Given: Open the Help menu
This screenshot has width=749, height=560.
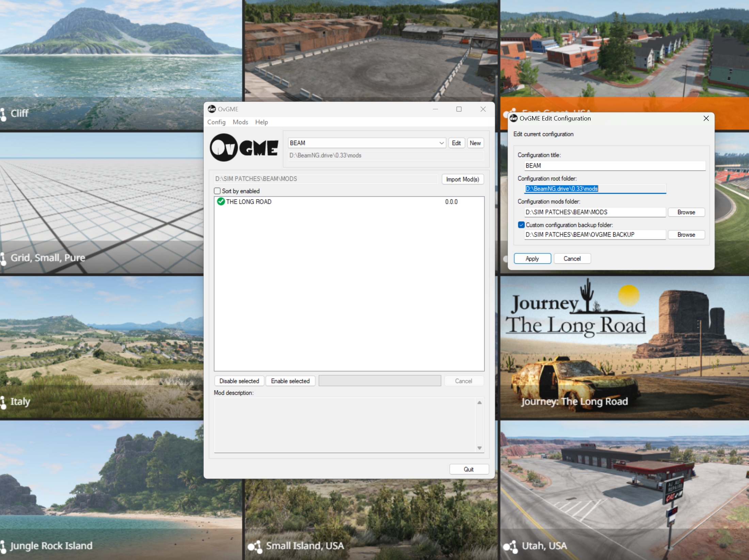Looking at the screenshot, I should [x=261, y=122].
